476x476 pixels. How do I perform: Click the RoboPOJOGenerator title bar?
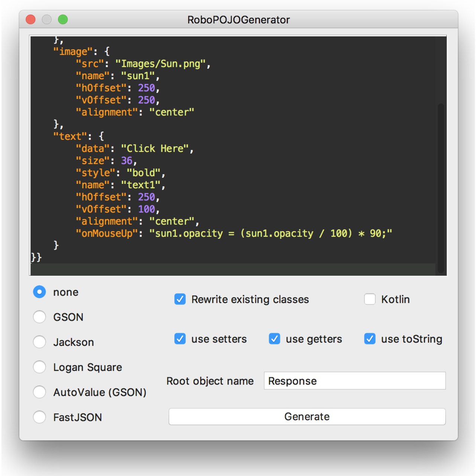pos(238,20)
